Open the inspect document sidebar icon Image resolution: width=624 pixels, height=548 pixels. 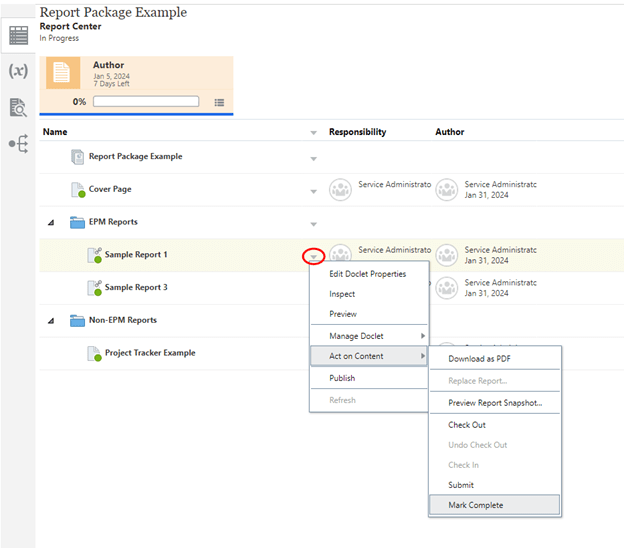[x=18, y=107]
